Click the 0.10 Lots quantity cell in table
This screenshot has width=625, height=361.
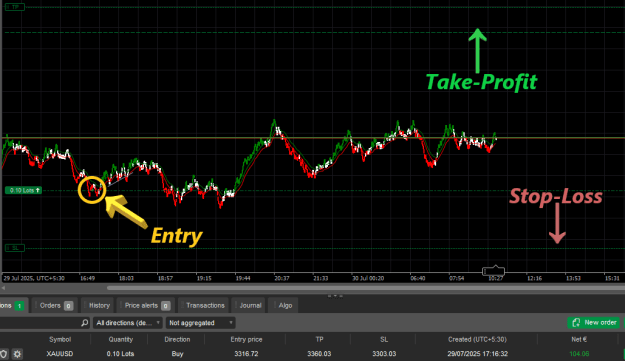tap(120, 354)
